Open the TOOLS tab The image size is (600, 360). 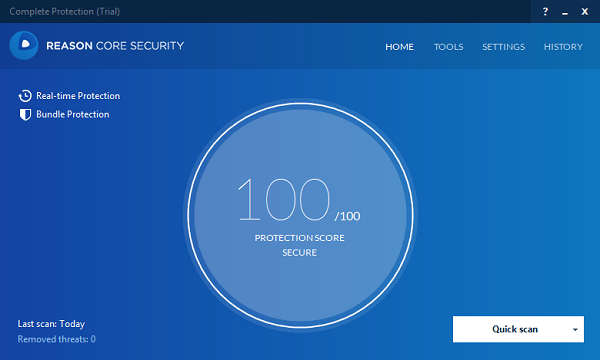448,47
